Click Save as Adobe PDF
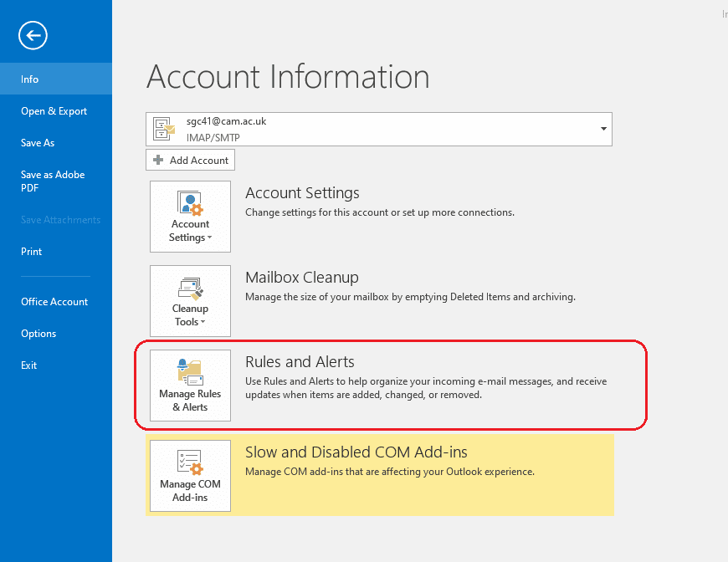 point(52,181)
